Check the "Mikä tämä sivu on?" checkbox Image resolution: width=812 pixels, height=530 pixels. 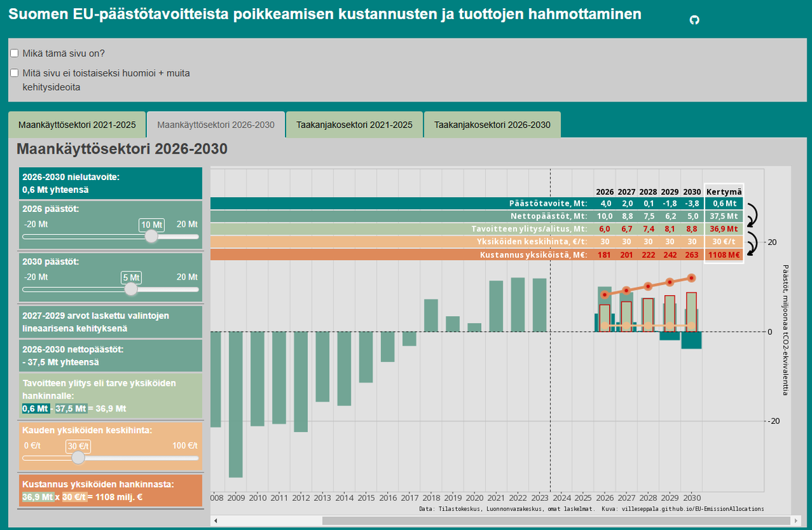click(14, 52)
